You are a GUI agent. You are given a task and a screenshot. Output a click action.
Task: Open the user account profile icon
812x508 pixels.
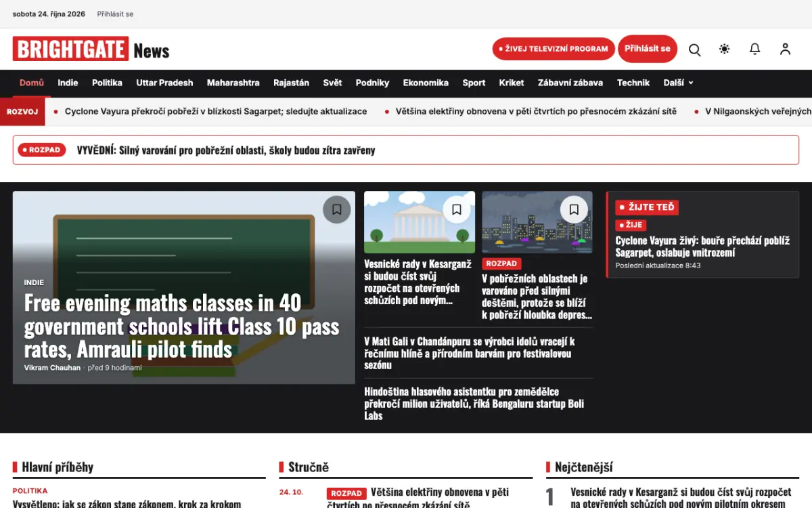pyautogui.click(x=785, y=49)
